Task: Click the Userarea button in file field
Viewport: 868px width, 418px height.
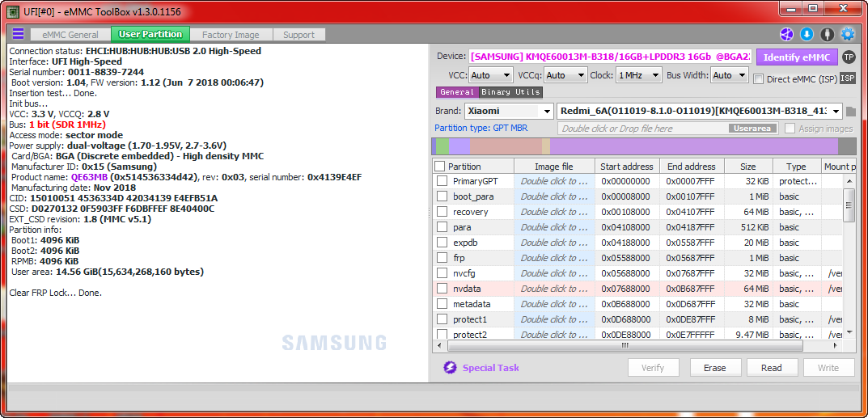Action: click(752, 129)
